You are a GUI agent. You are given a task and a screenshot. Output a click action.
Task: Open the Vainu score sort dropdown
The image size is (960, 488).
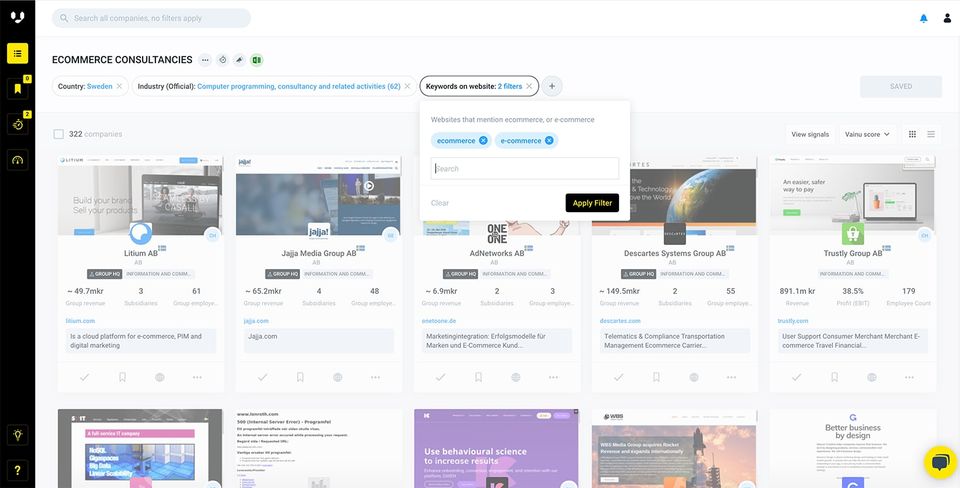click(x=867, y=134)
